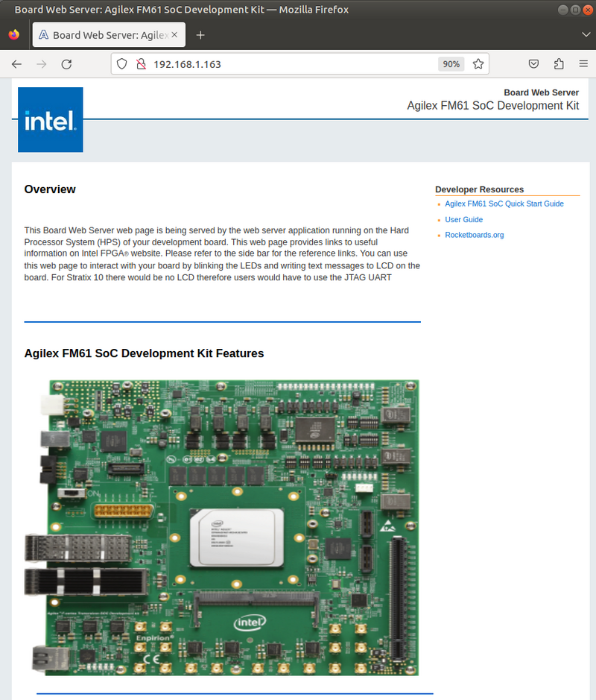596x700 pixels.
Task: Click the back navigation arrow
Action: coord(16,64)
